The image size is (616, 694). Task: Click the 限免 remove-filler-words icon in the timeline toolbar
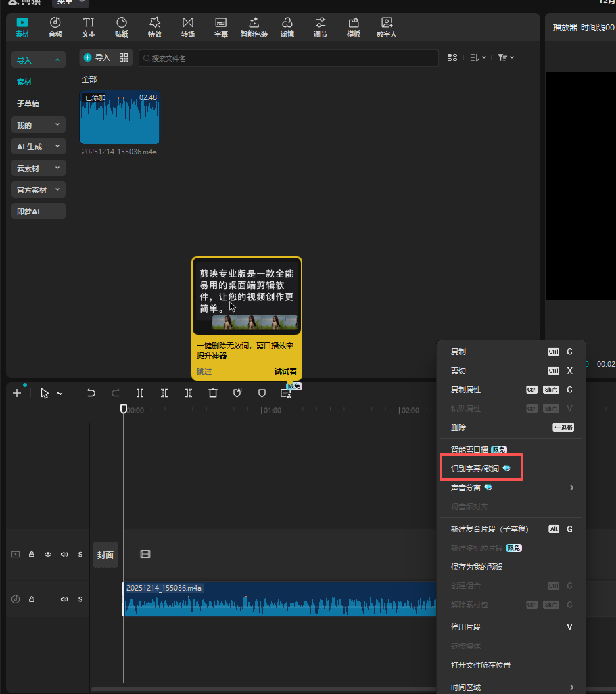[286, 393]
